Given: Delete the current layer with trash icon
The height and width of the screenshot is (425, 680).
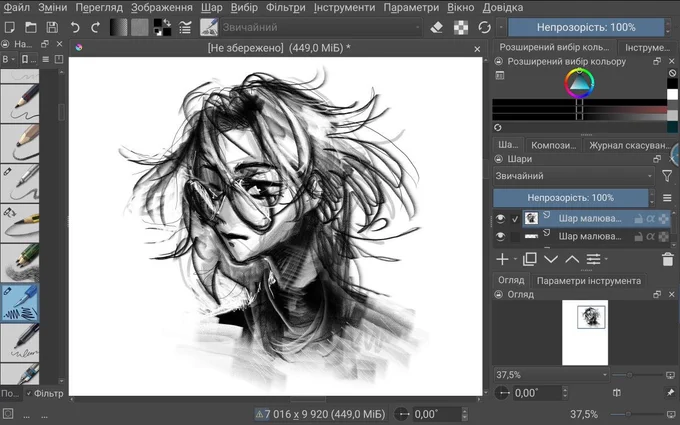Looking at the screenshot, I should pyautogui.click(x=668, y=259).
